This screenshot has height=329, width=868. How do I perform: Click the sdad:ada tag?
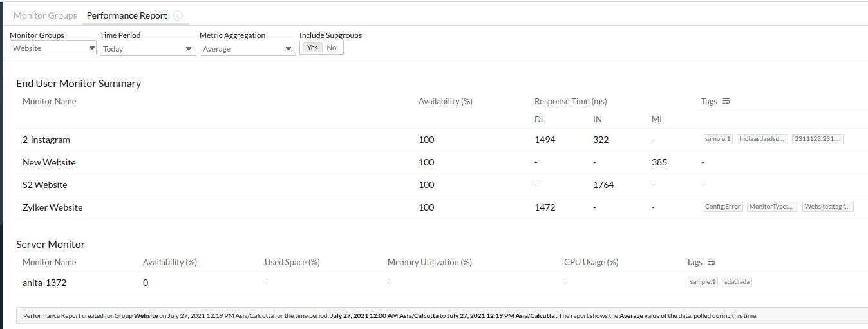click(736, 282)
